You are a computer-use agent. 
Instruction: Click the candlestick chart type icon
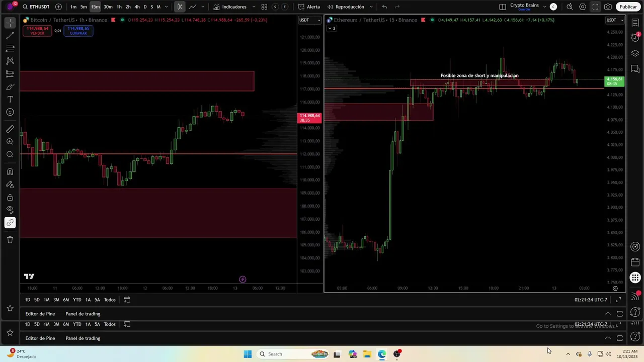coord(180,7)
